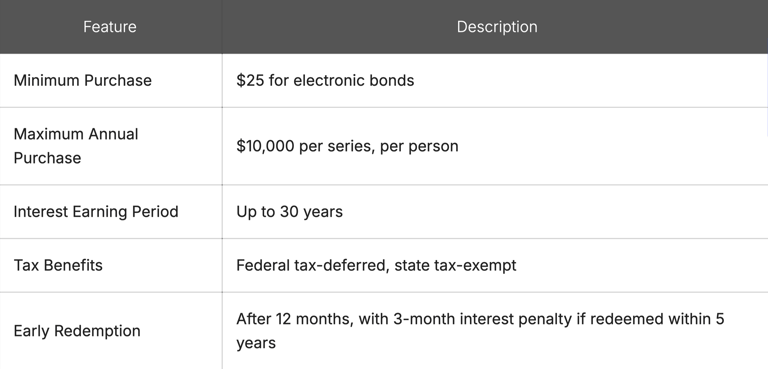Click 'state tax-exempt' in Tax Benefits row
The width and height of the screenshot is (768, 369).
click(455, 265)
